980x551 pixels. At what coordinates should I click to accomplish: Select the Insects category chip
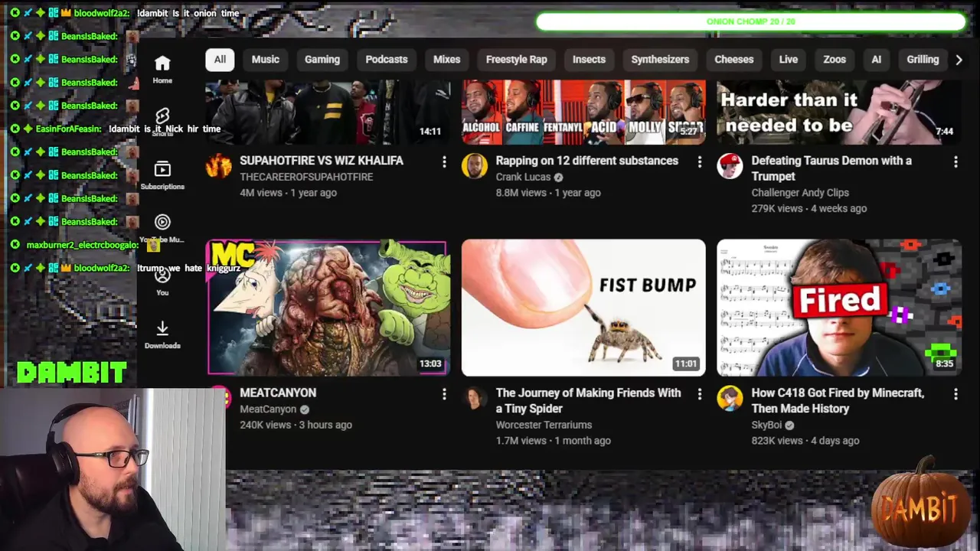coord(589,60)
